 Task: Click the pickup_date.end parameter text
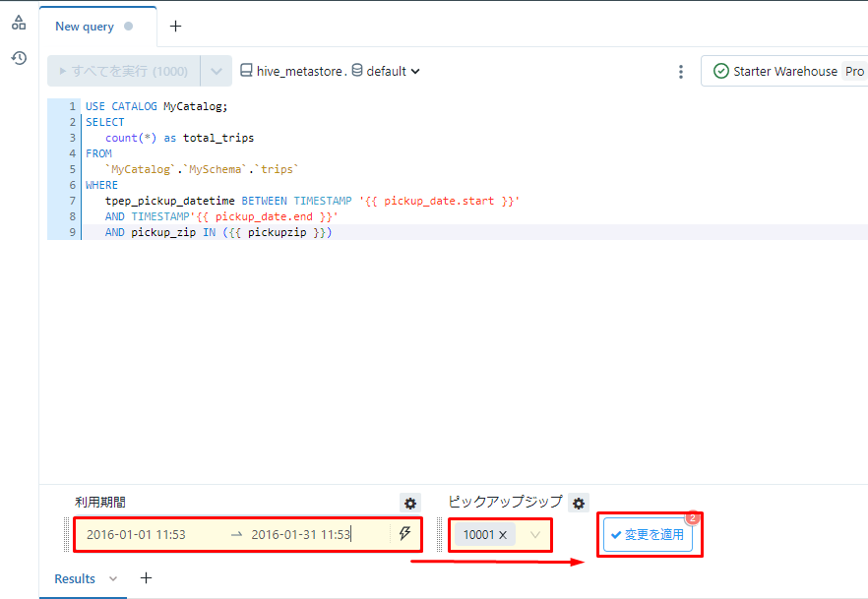click(x=264, y=216)
